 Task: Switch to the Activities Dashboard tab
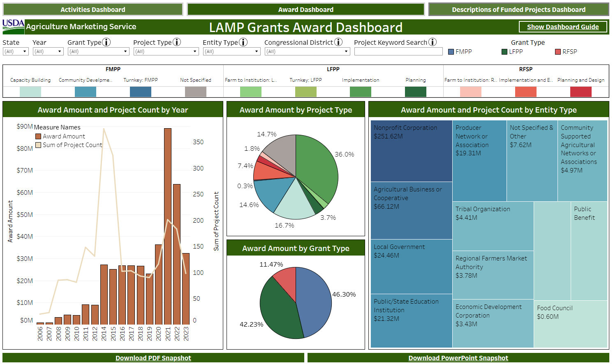click(x=93, y=9)
